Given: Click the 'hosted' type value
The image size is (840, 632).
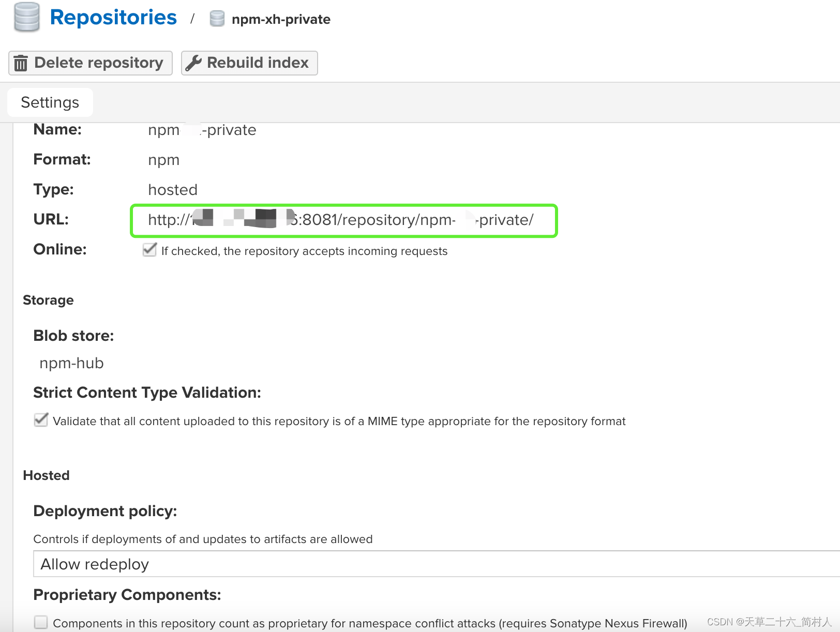Looking at the screenshot, I should tap(173, 190).
